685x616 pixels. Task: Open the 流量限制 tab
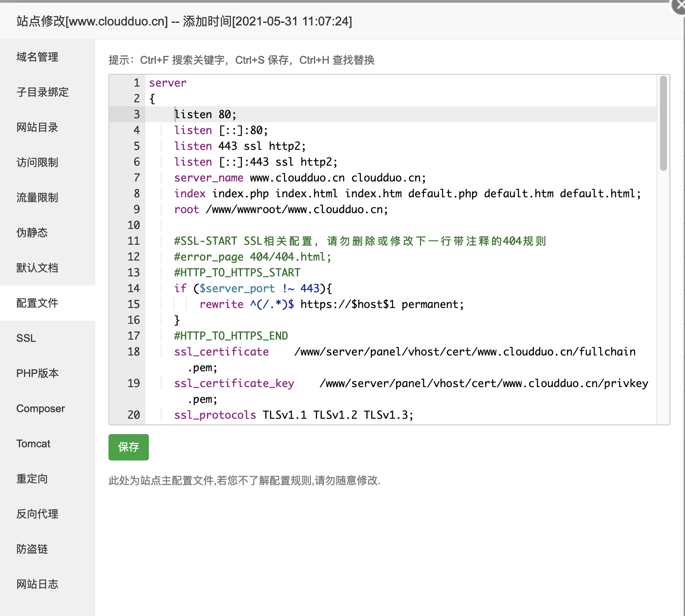coord(47,198)
